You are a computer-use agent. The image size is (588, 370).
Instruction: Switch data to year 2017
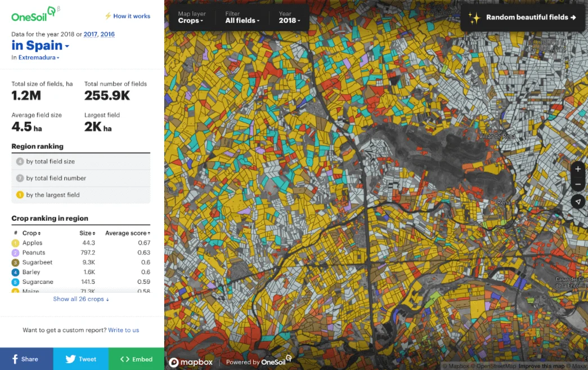[91, 34]
